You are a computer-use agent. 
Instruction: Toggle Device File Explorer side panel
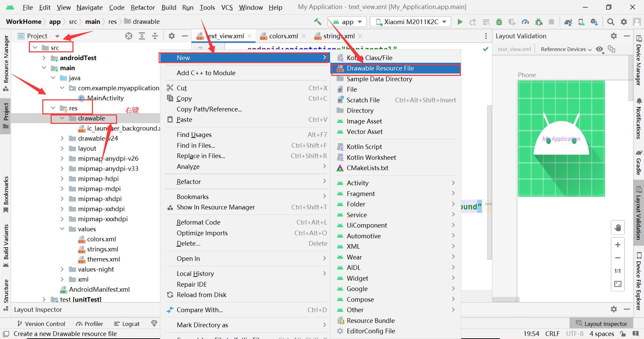(x=639, y=281)
